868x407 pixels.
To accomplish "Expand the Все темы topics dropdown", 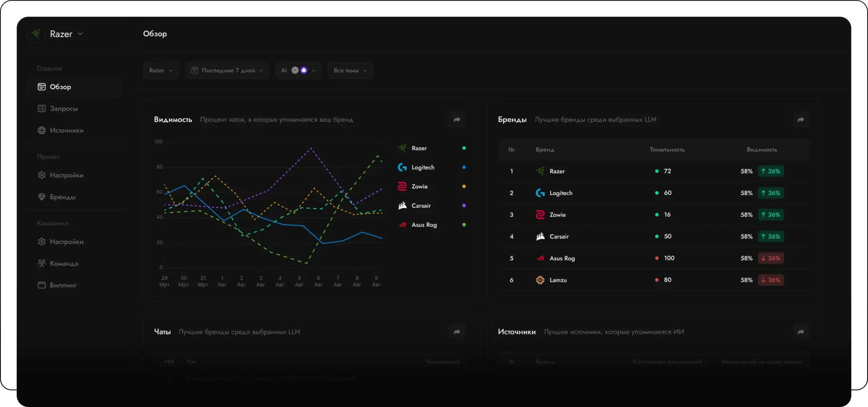I will 350,70.
